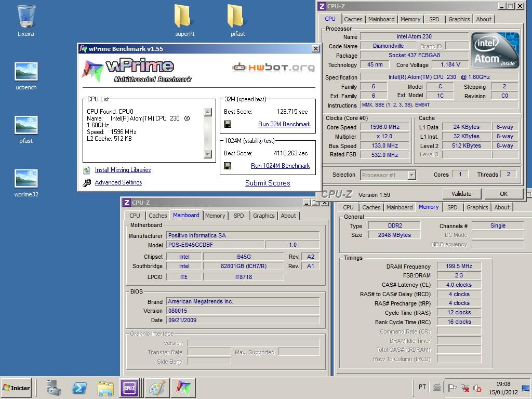Open the Lixeira recycle bin icon
Screen dimensions: 532x399
click(x=26, y=16)
